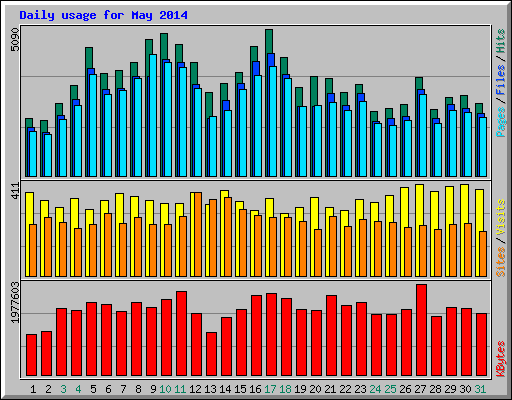Click day 2 on the x-axis
This screenshot has height=400, width=512.
48,389
